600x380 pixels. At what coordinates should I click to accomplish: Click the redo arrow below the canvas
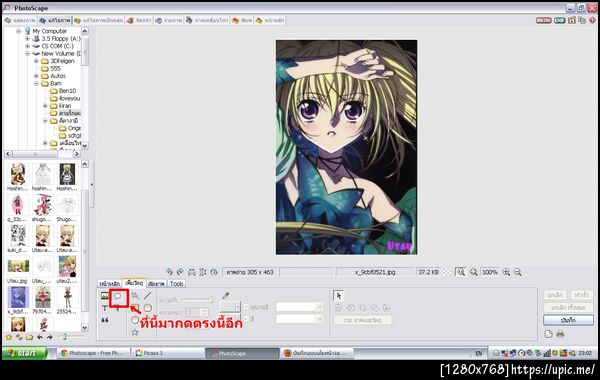pos(180,272)
